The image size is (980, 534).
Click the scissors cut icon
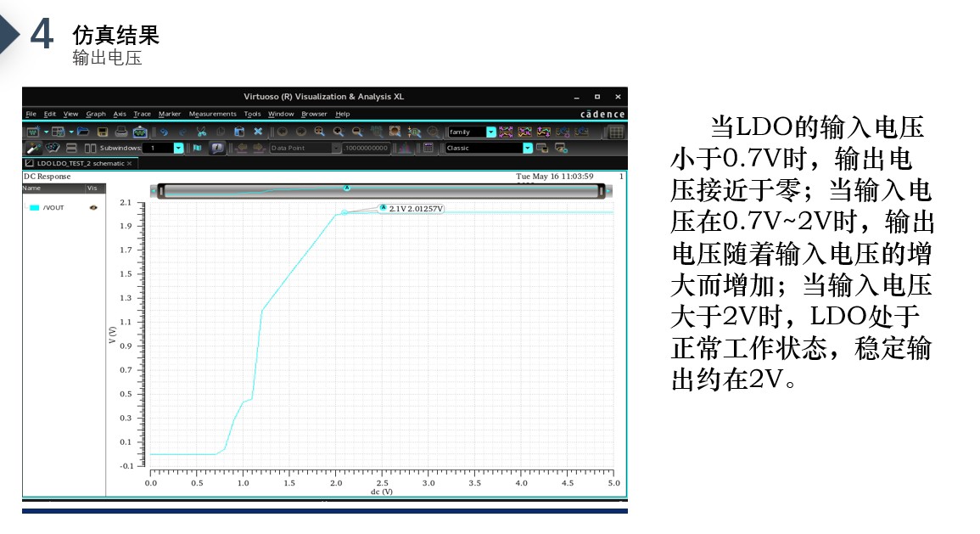click(201, 132)
